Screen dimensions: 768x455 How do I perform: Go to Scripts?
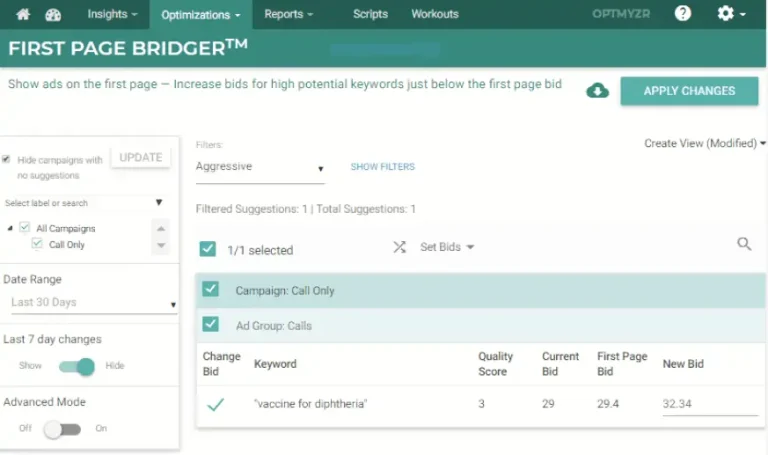point(370,14)
